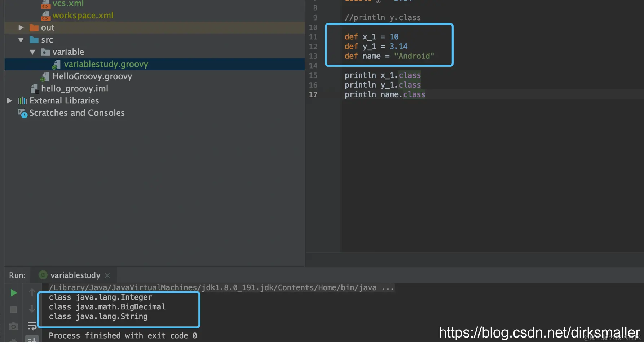Screen dimensions: 644x344
Task: Click Process finished with exit code 0
Action: coord(123,336)
